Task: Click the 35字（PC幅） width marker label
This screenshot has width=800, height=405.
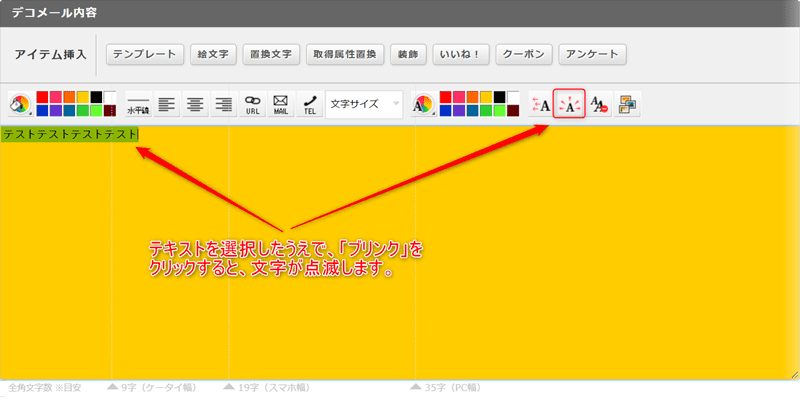Action: point(453,388)
